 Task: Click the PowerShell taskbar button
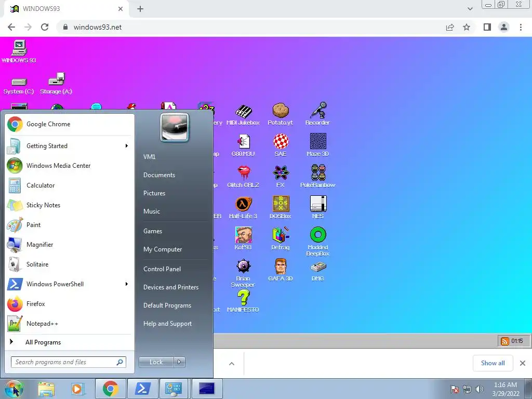tap(142, 389)
